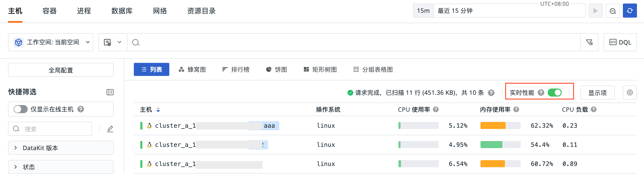The height and width of the screenshot is (174, 644).
Task: Open the 工作空间 workspace dropdown
Action: pos(51,42)
